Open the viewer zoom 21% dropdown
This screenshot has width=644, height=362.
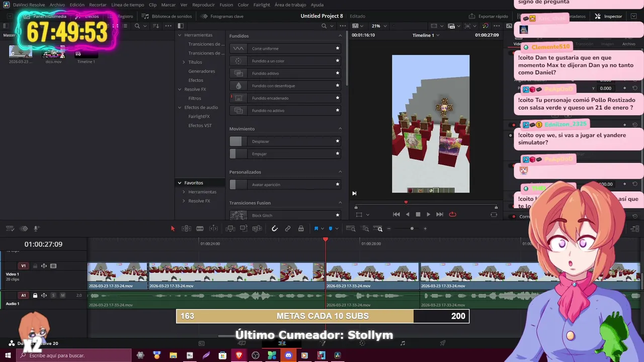click(378, 26)
